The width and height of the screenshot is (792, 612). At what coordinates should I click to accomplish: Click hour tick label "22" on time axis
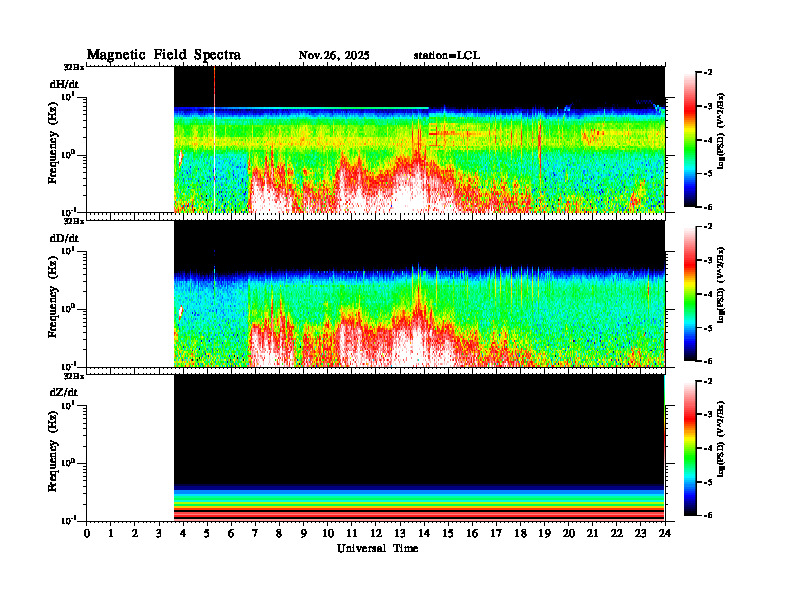(617, 534)
